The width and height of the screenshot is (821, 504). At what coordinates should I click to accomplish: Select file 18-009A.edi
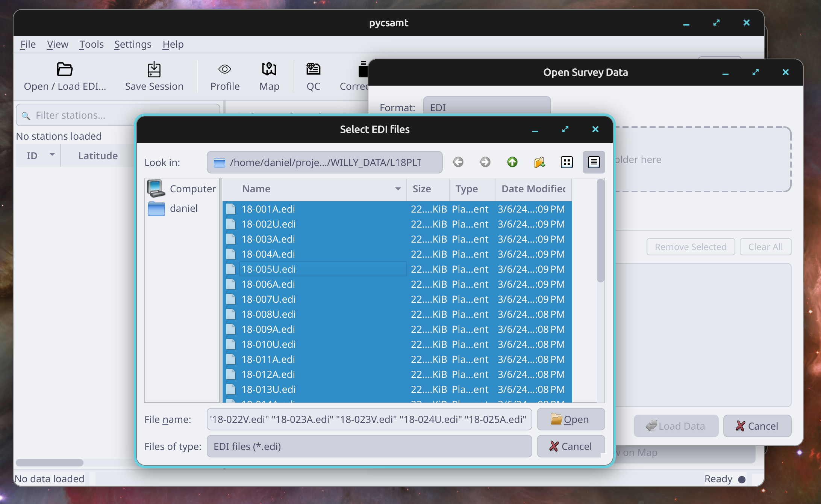pyautogui.click(x=397, y=329)
